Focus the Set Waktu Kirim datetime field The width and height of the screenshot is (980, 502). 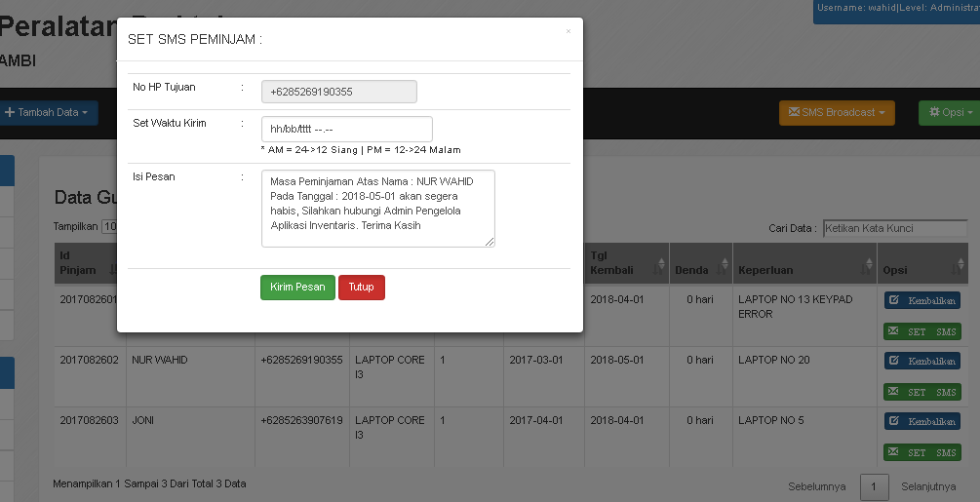coord(347,130)
